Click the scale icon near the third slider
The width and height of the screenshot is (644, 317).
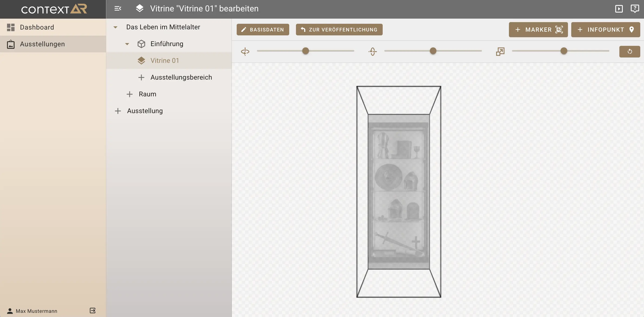tap(500, 51)
